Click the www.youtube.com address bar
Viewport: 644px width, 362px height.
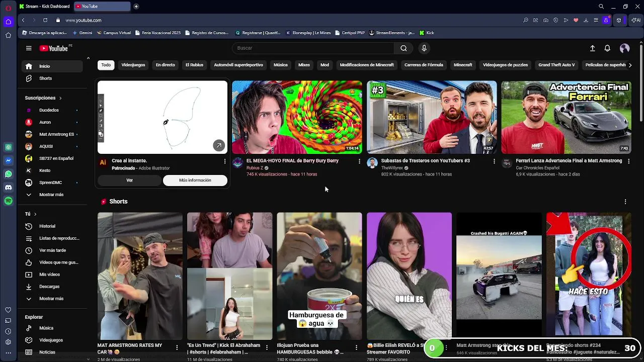coord(84,20)
